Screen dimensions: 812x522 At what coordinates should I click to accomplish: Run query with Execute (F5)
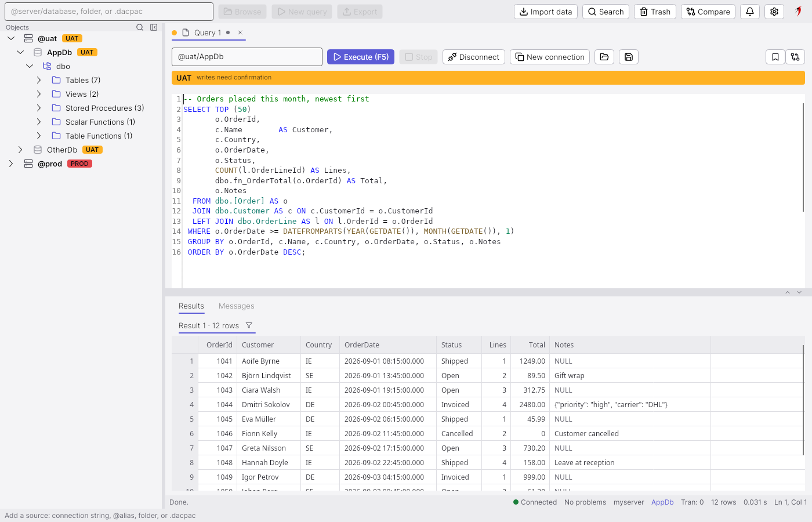pos(361,57)
